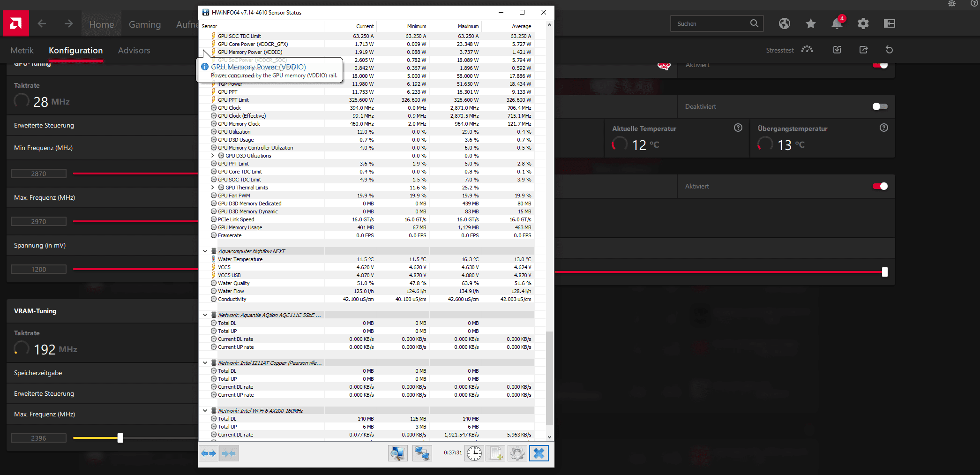Reset the HWiNFO elapsed time clock
The width and height of the screenshot is (980, 475).
474,453
